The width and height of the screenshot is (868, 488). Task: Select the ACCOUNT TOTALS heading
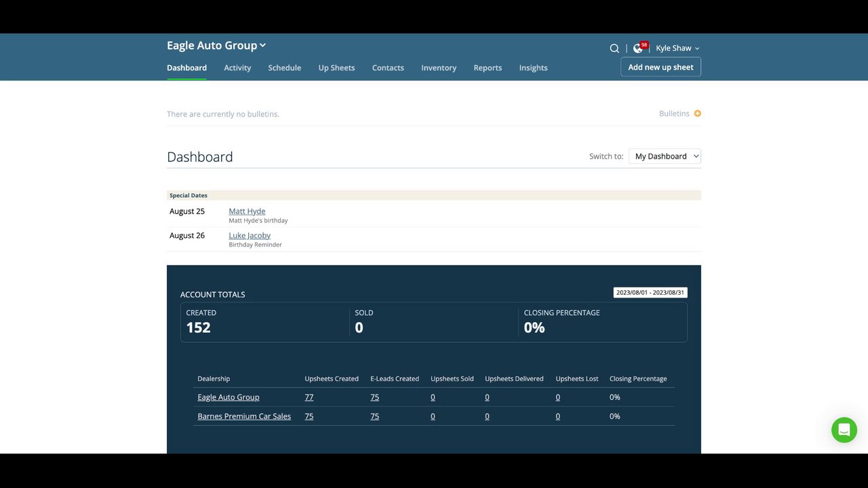(x=213, y=295)
